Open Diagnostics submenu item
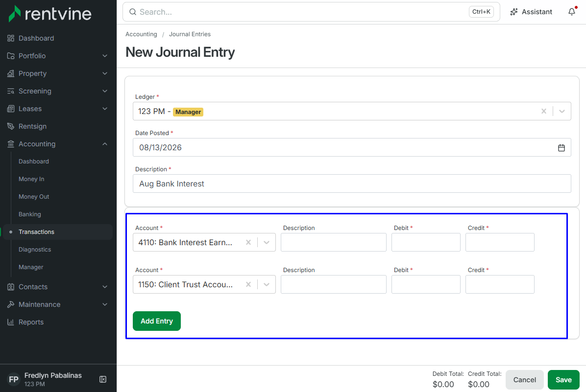The image size is (586, 392). coord(35,250)
